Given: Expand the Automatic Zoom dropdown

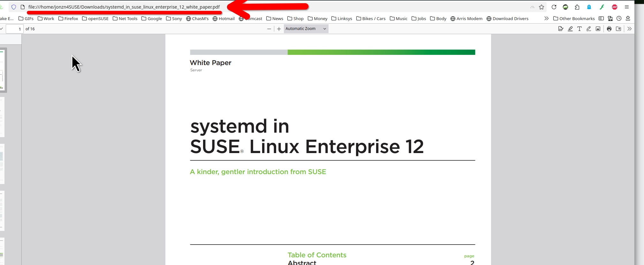Looking at the screenshot, I should point(306,29).
